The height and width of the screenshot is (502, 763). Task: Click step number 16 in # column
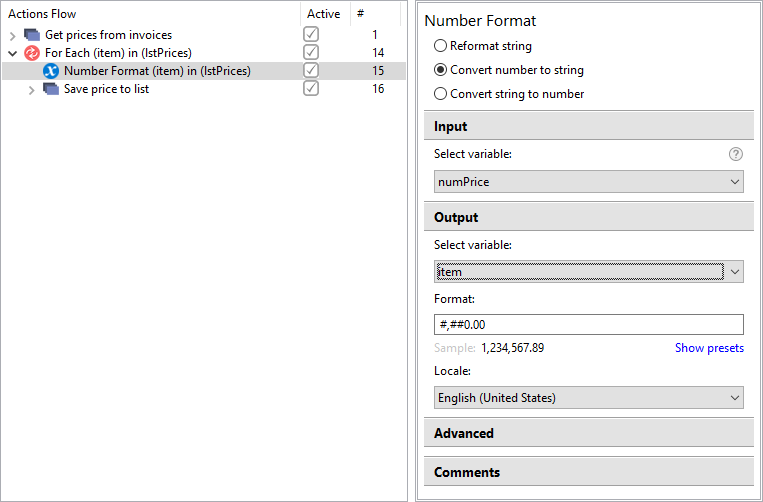378,89
